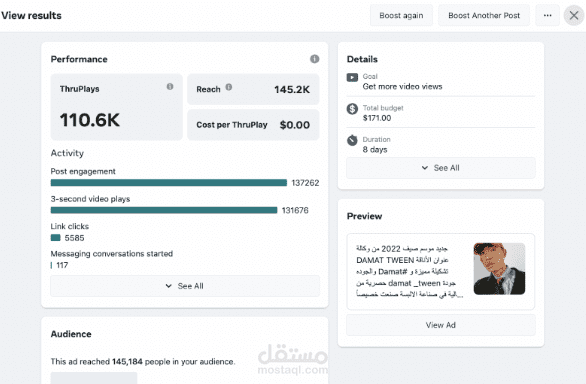Click Boost Another Post button

484,15
